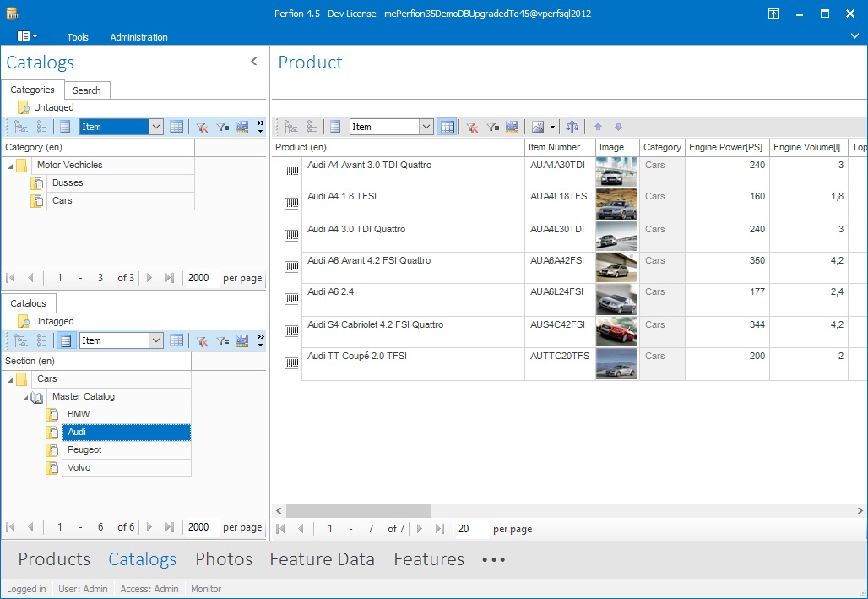Click barcode icon of Audi A6 2.4 row

292,299
